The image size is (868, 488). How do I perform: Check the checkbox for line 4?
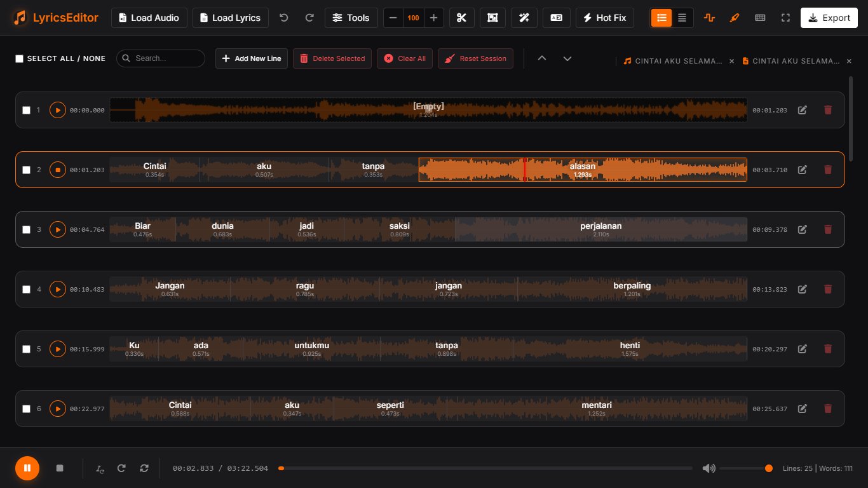[26, 289]
